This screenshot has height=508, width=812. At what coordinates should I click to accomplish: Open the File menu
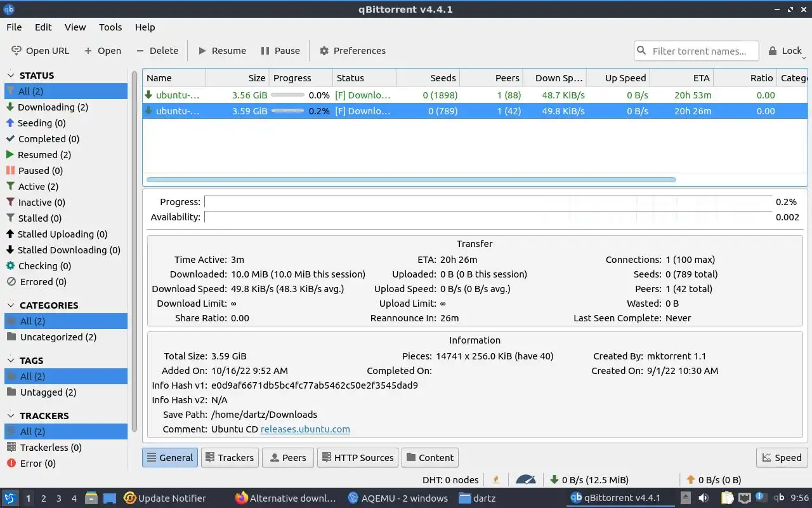pos(14,27)
